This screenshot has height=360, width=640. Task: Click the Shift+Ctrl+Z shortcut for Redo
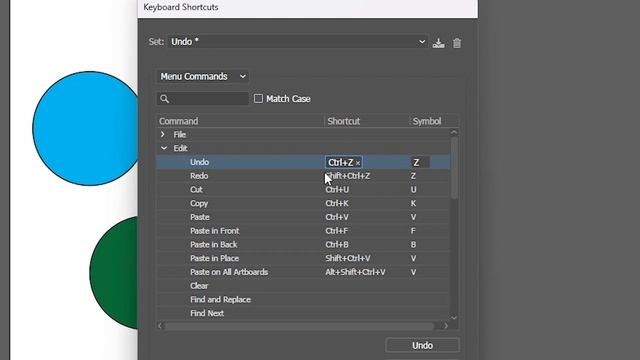tap(348, 176)
